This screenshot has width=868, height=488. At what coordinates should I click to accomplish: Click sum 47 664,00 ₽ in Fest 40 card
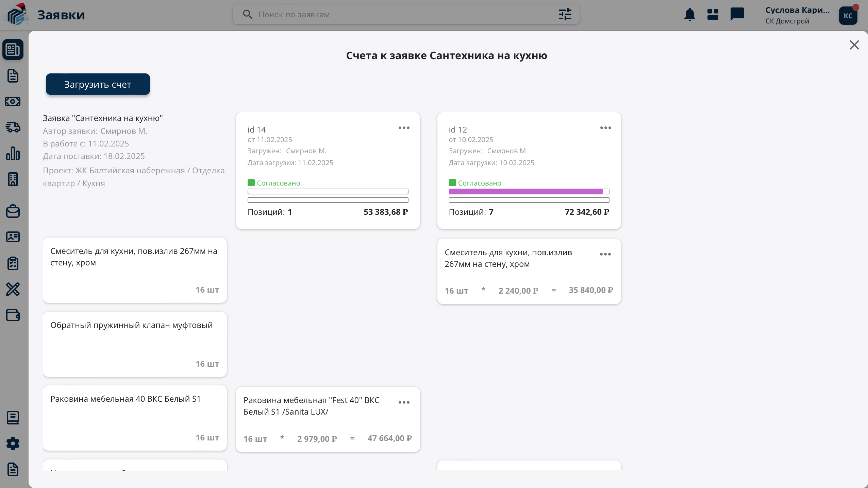click(x=390, y=438)
